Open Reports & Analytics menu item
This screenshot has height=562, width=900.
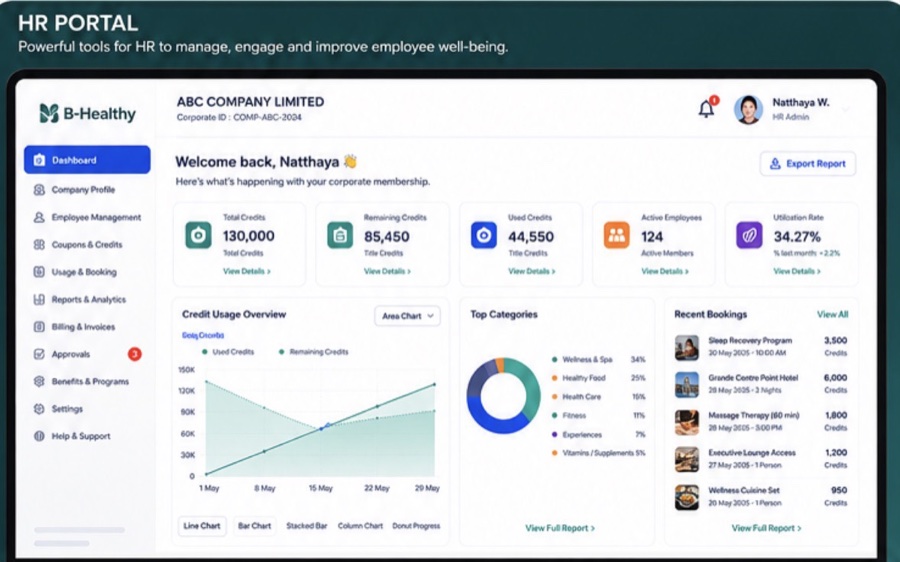[88, 299]
